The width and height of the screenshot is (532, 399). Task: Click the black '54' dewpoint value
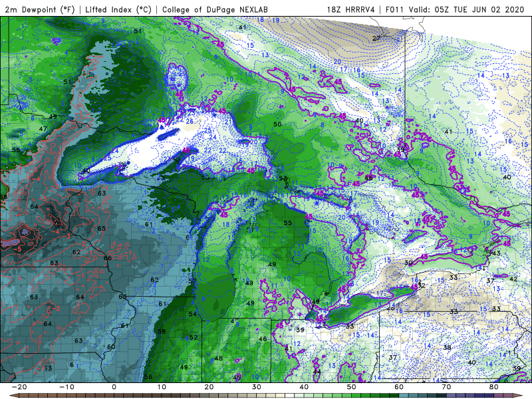[192, 314]
